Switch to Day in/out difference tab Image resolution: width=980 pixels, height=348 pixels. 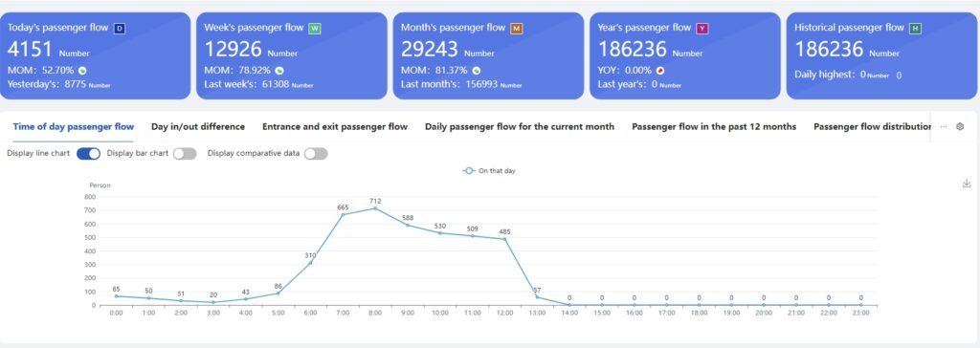click(198, 126)
